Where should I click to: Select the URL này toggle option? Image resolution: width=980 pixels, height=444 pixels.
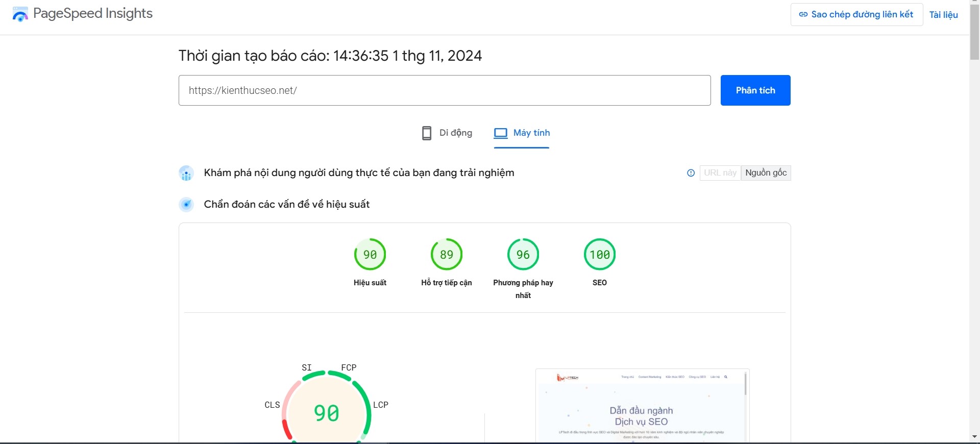pyautogui.click(x=720, y=173)
